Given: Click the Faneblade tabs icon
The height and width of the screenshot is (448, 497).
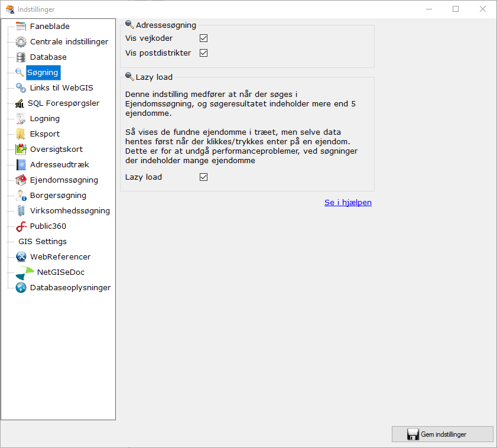Looking at the screenshot, I should pyautogui.click(x=20, y=26).
